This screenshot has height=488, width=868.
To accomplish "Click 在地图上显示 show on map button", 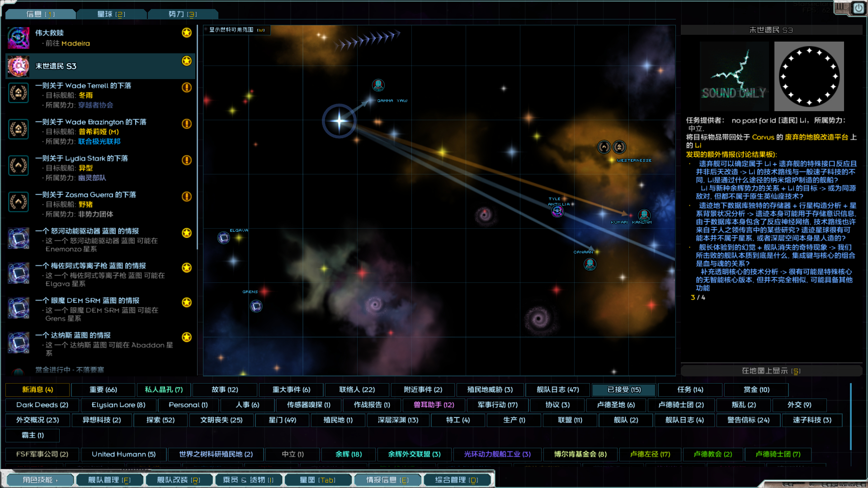I will tap(771, 371).
